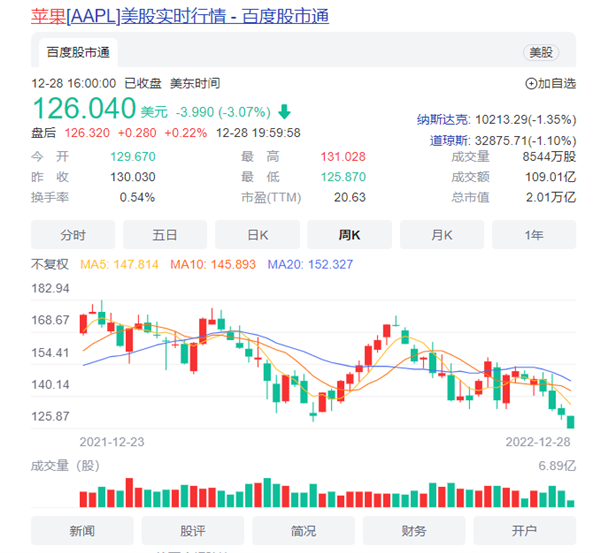Click the 加自选 plus icon
Screen dimensions: 600x553
click(x=531, y=84)
